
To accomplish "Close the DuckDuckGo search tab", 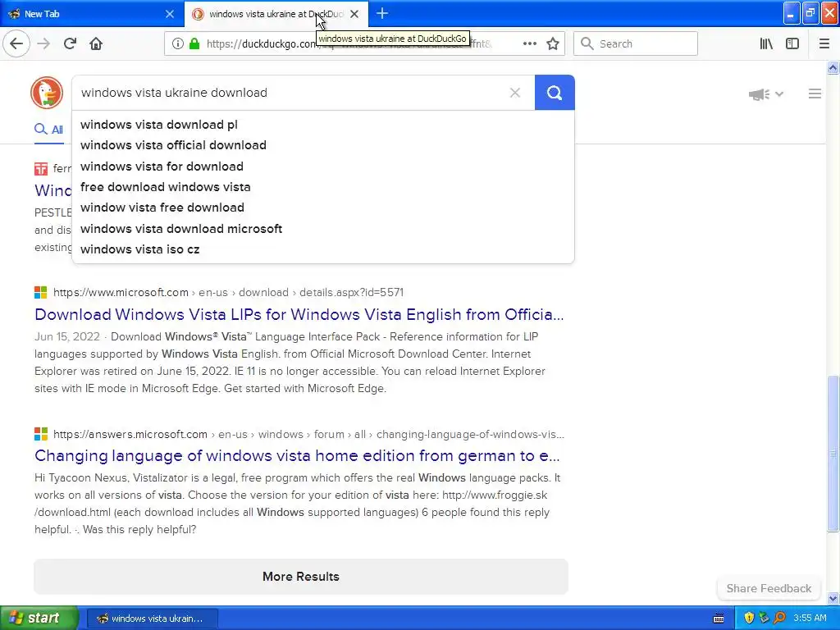I will [x=354, y=14].
